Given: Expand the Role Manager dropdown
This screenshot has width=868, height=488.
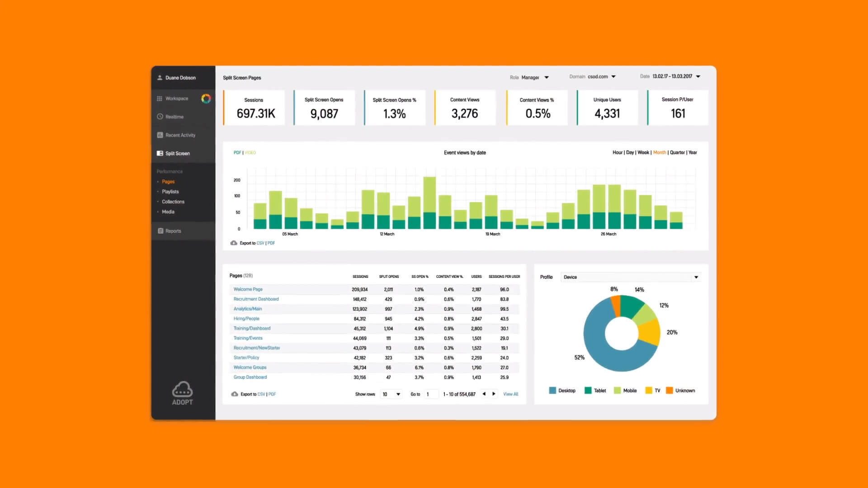Looking at the screenshot, I should coord(547,78).
